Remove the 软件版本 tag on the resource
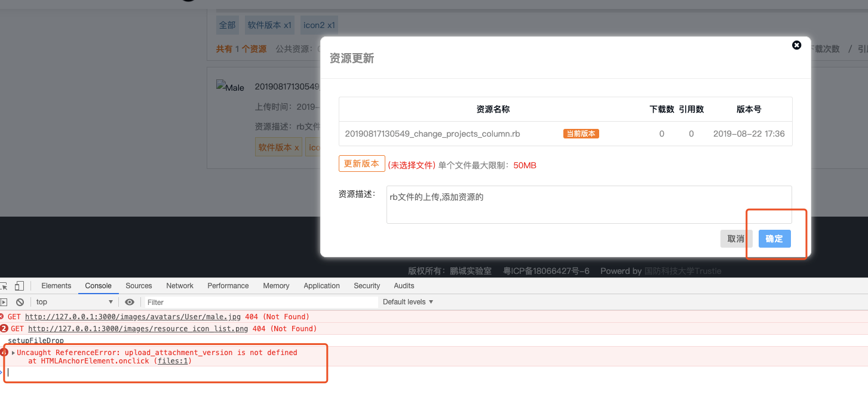This screenshot has height=404, width=868. click(297, 147)
